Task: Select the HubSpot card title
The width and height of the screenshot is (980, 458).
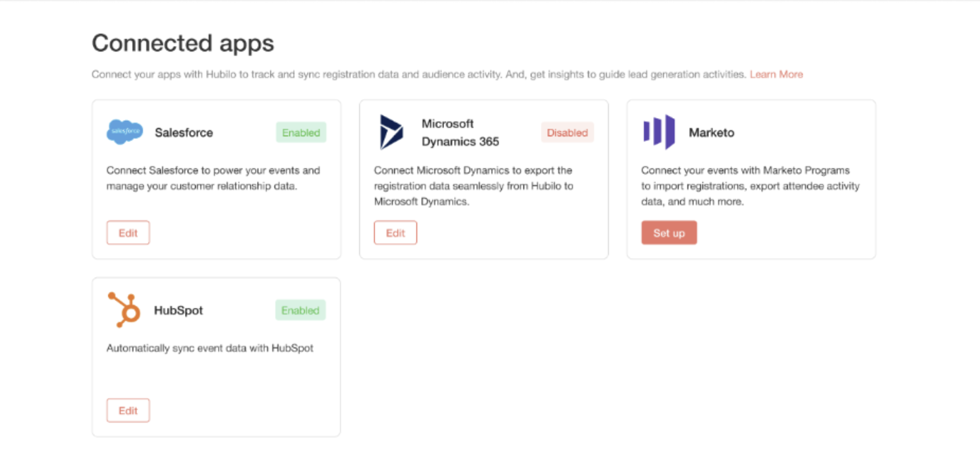Action: [x=179, y=310]
